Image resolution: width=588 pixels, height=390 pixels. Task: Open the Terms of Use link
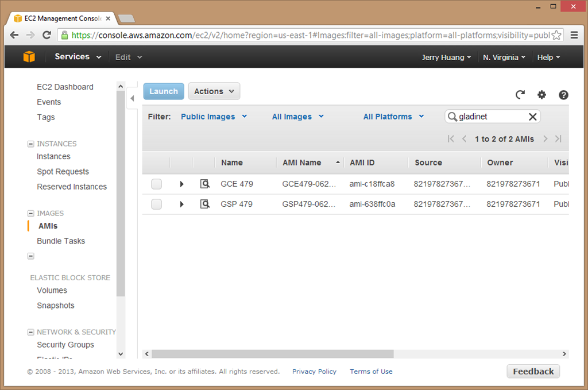(x=371, y=371)
